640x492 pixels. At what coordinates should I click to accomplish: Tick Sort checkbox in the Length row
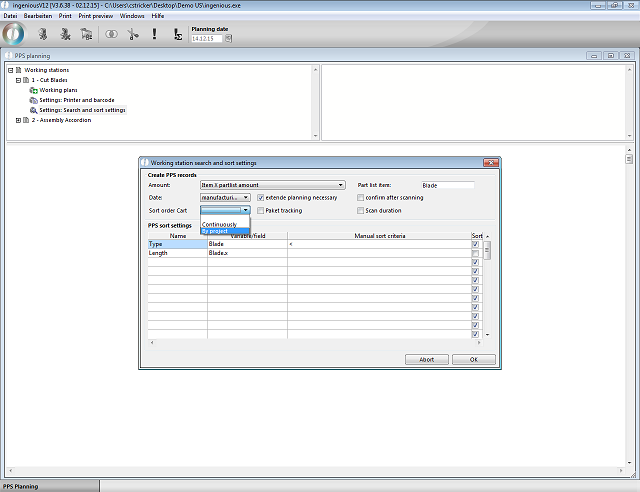coord(475,253)
